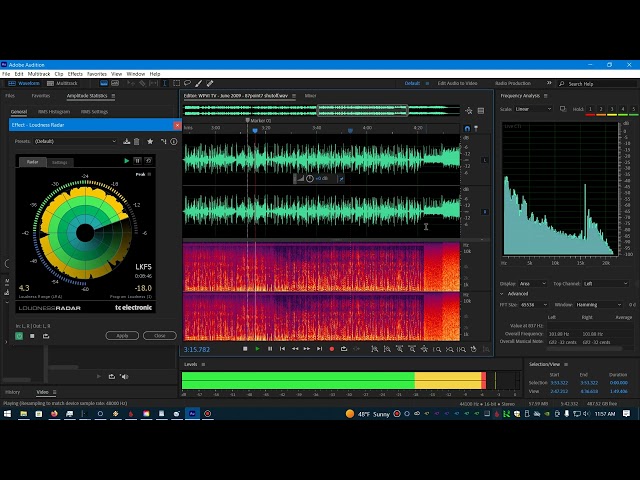Screen dimensions: 640x480
Task: Open the Presets dropdown
Action: click(x=76, y=141)
